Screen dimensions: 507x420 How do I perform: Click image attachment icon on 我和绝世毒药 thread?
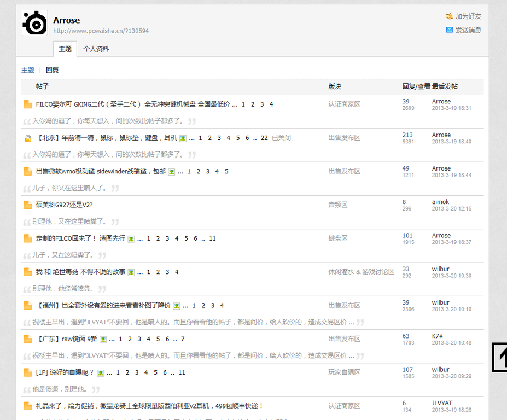coord(131,272)
